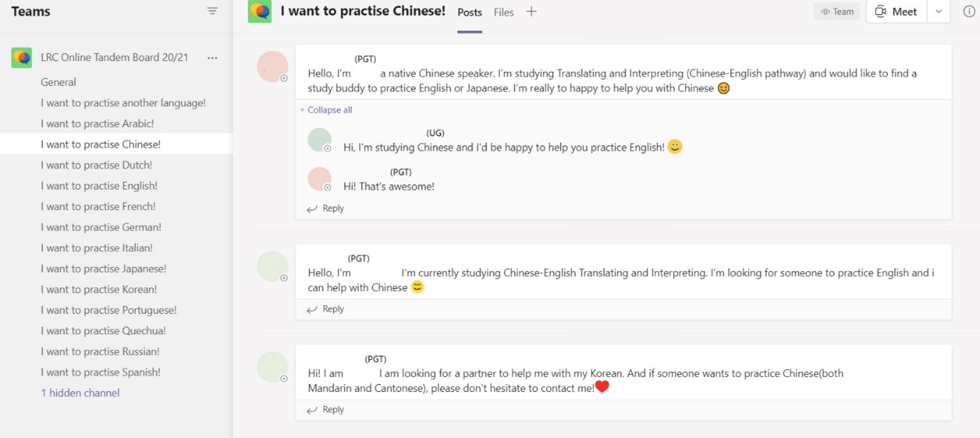980x438 pixels.
Task: Click the Teams filter icon
Action: click(212, 11)
